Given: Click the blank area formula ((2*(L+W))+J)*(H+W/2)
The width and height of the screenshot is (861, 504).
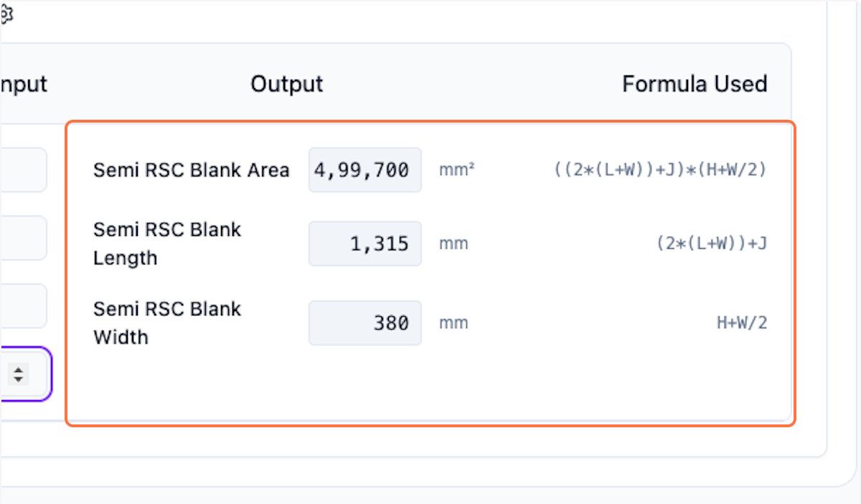Looking at the screenshot, I should 660,170.
